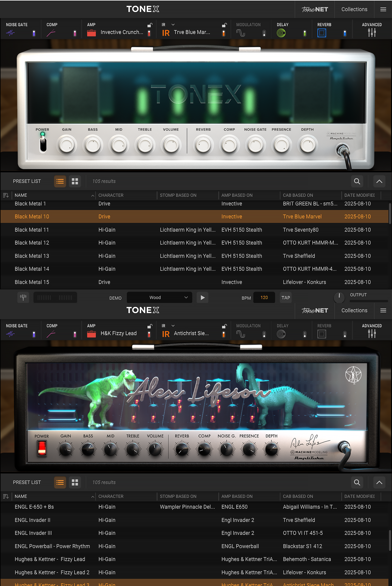
Task: Open IR dropdown chevron in top window
Action: click(x=173, y=25)
